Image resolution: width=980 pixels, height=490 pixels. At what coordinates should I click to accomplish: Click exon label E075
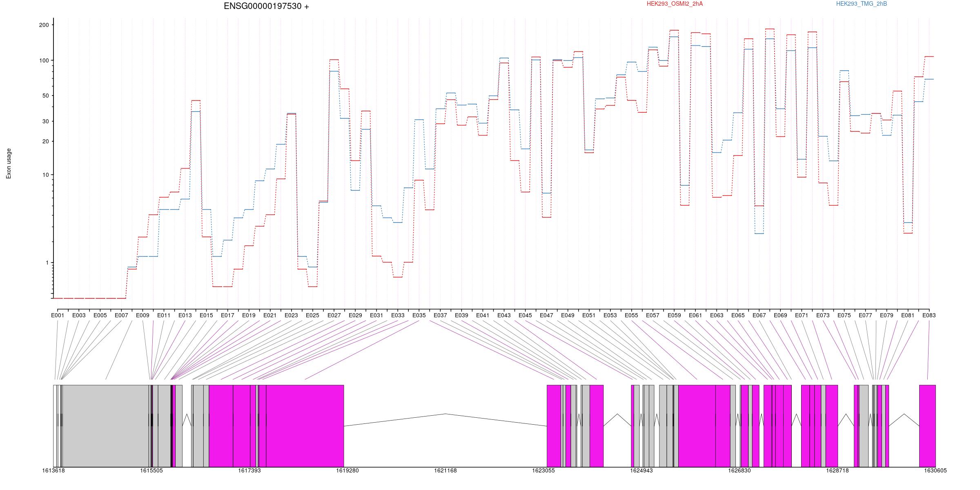pos(844,315)
